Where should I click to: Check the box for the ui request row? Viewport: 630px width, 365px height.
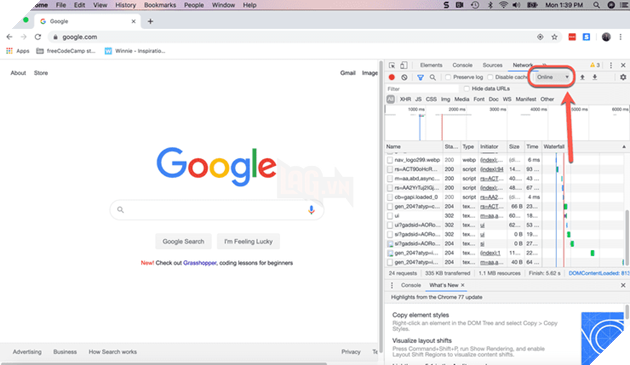click(389, 216)
